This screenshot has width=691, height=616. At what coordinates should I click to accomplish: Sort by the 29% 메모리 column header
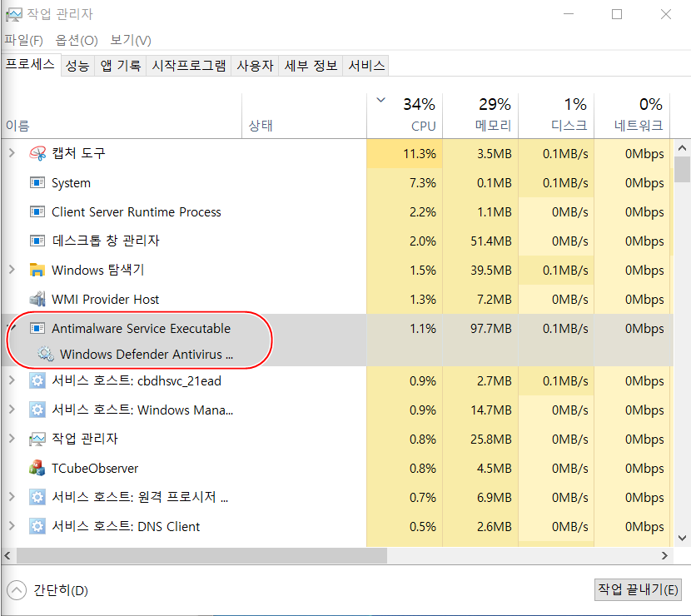pos(480,117)
